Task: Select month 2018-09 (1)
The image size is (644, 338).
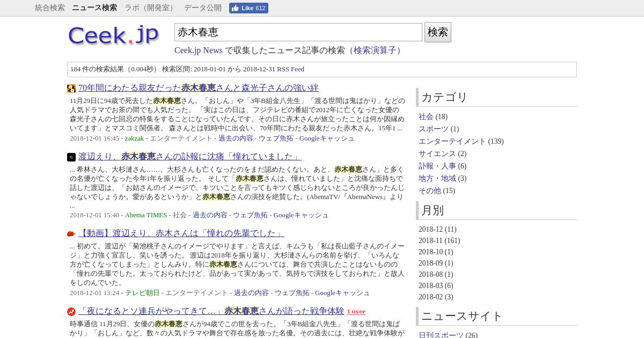Action: (436, 263)
